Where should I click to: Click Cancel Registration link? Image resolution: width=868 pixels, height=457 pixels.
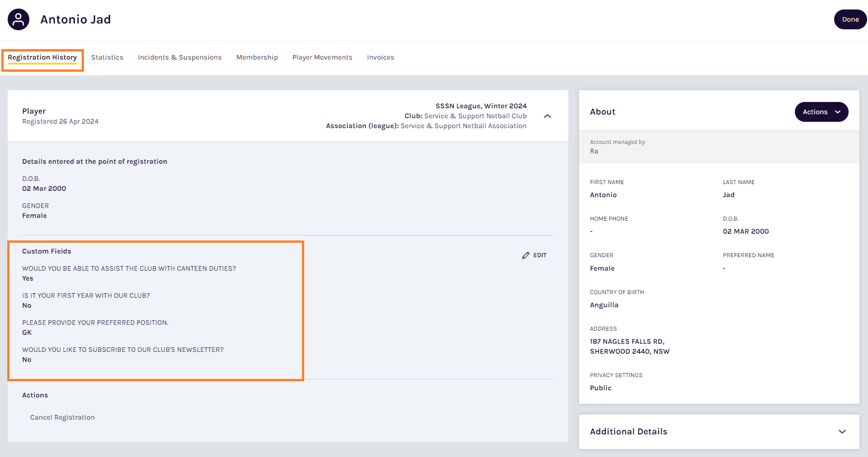coord(62,417)
